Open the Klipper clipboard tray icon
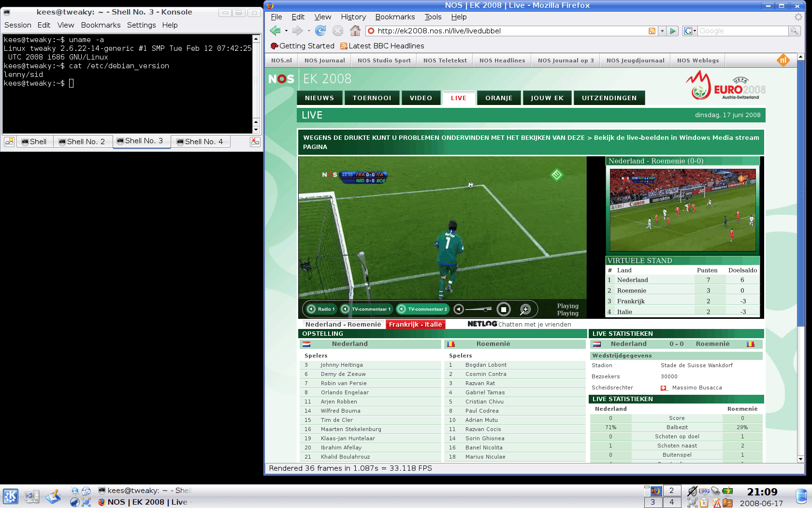The width and height of the screenshot is (812, 508). click(x=704, y=503)
